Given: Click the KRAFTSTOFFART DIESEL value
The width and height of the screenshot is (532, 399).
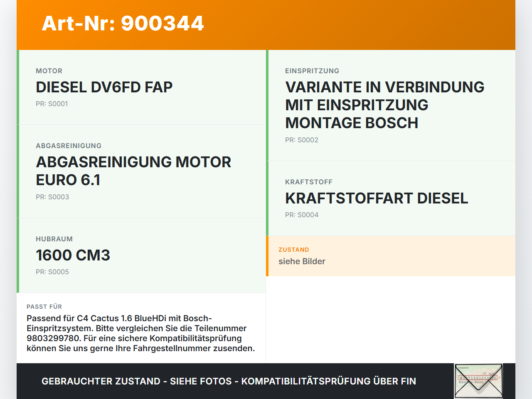Looking at the screenshot, I should [x=377, y=198].
